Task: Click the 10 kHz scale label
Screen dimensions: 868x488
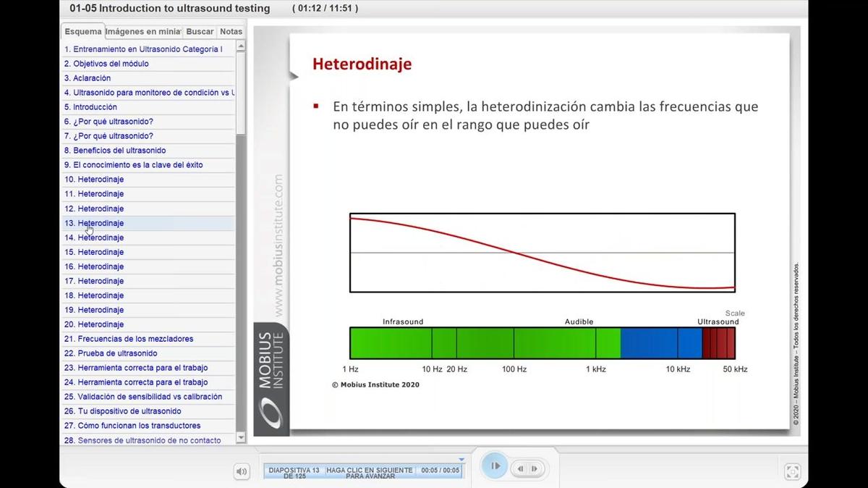Action: tap(678, 369)
